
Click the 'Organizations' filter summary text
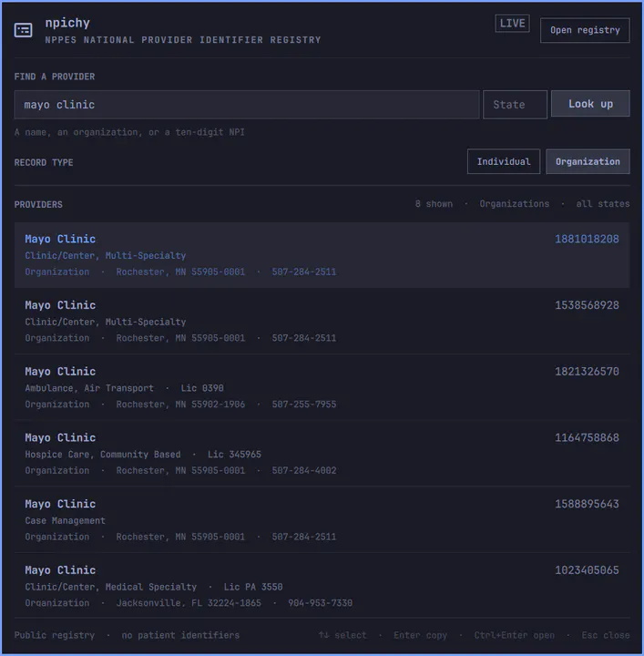tap(515, 204)
